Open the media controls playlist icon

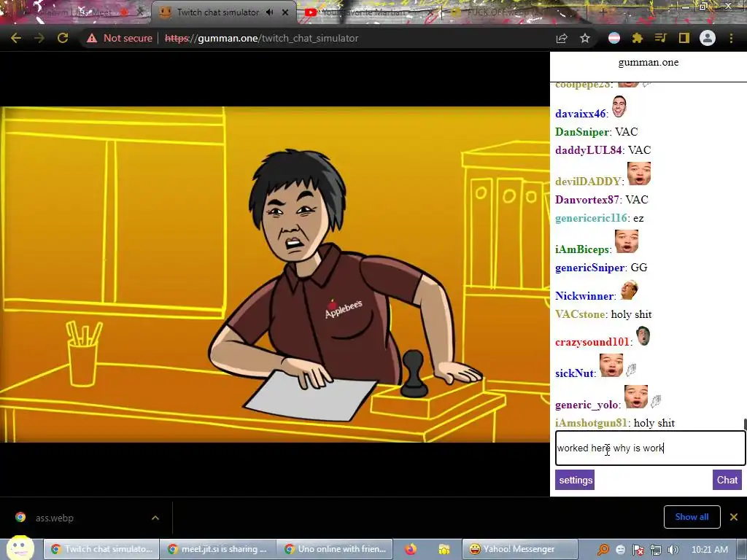pos(661,38)
